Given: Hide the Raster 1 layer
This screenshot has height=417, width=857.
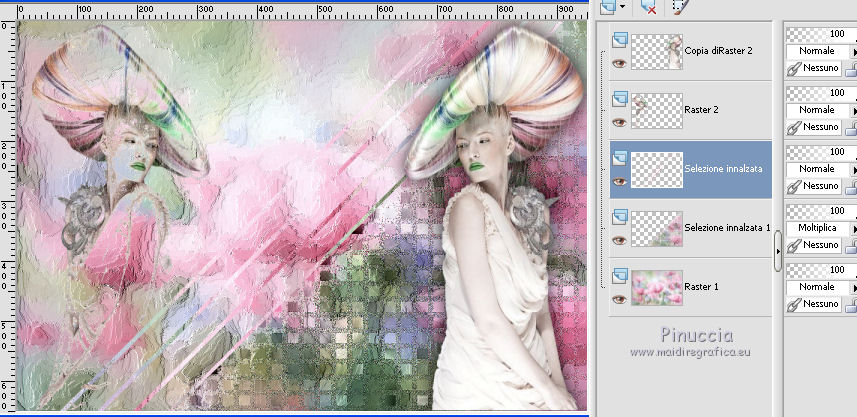Looking at the screenshot, I should [619, 299].
